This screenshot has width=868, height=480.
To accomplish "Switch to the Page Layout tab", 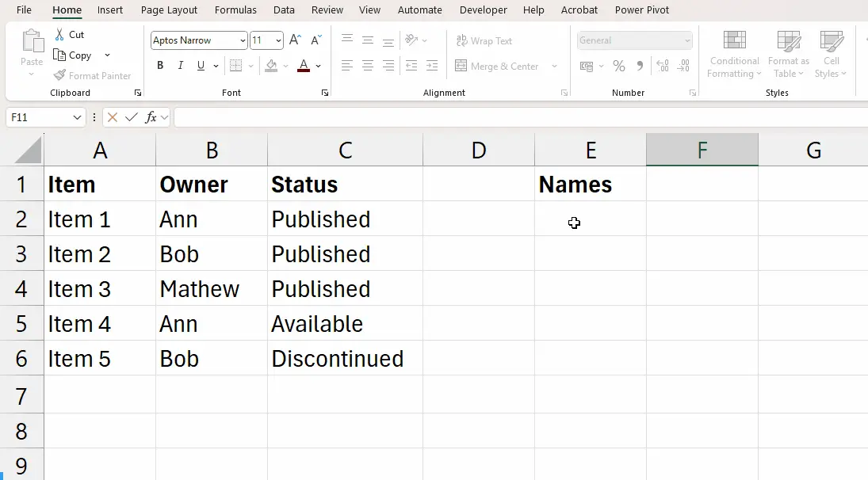I will click(x=169, y=10).
